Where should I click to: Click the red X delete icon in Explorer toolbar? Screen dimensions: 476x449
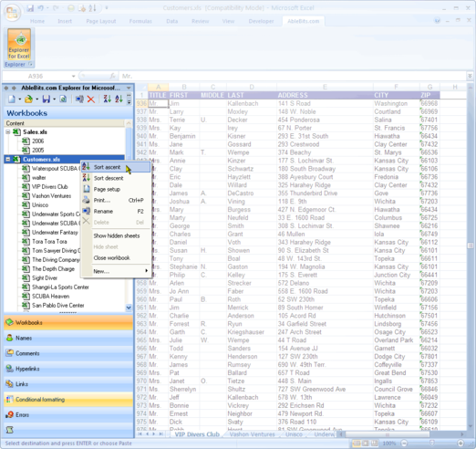click(x=91, y=99)
